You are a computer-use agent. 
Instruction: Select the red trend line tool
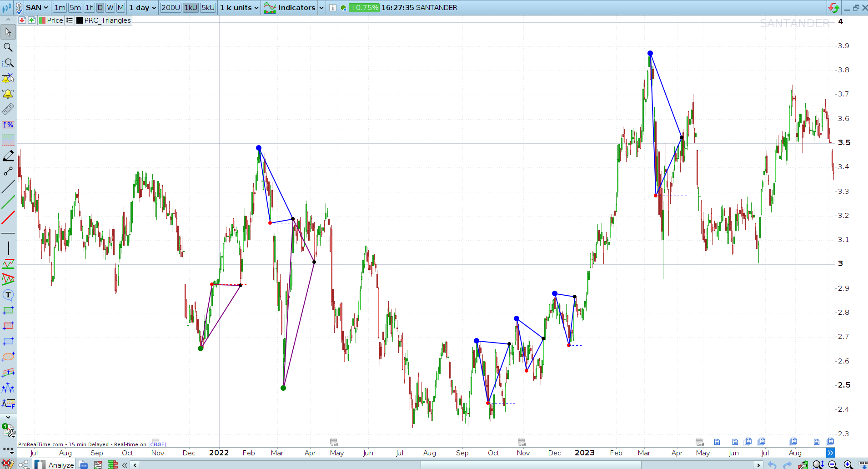click(8, 217)
